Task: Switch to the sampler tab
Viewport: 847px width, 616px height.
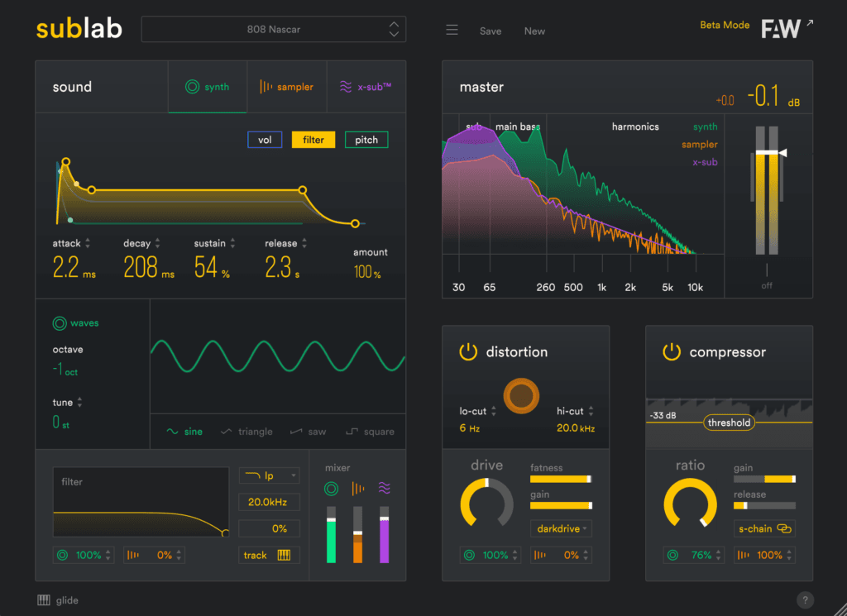Action: point(286,87)
